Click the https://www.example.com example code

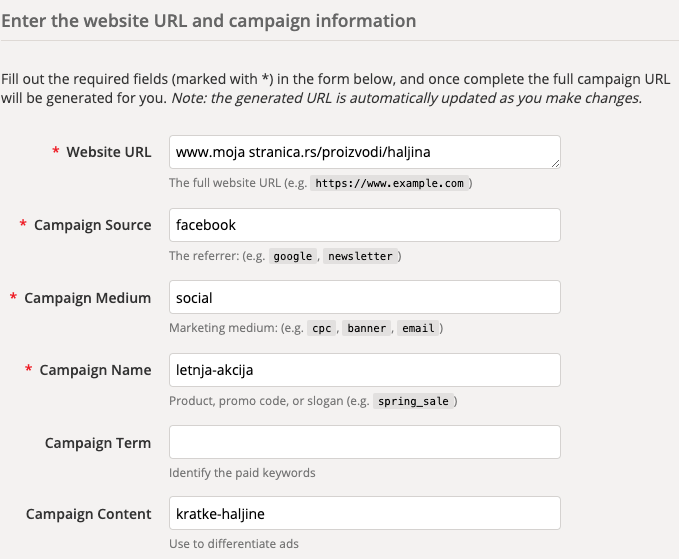pos(389,183)
